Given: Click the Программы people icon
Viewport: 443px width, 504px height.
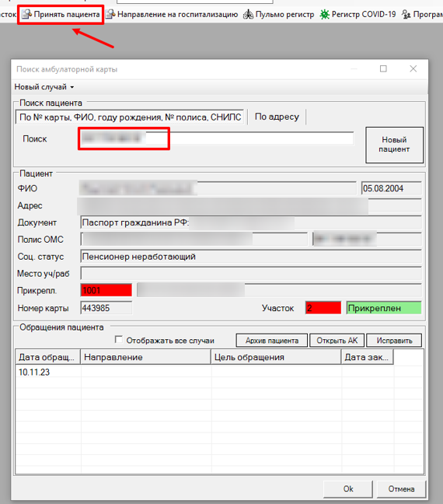Looking at the screenshot, I should click(406, 15).
